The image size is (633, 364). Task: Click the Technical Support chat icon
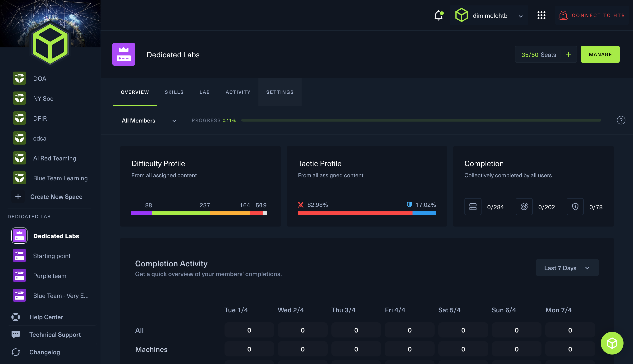tap(15, 335)
